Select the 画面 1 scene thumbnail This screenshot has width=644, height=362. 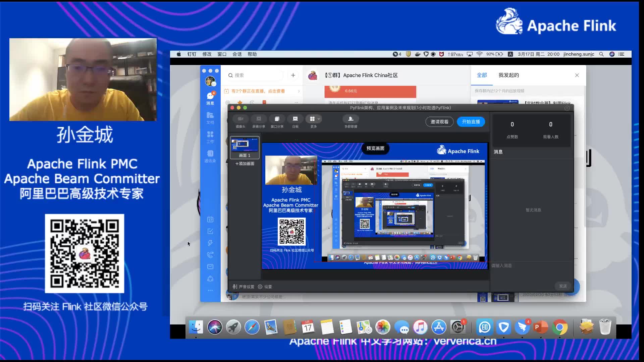point(245,147)
